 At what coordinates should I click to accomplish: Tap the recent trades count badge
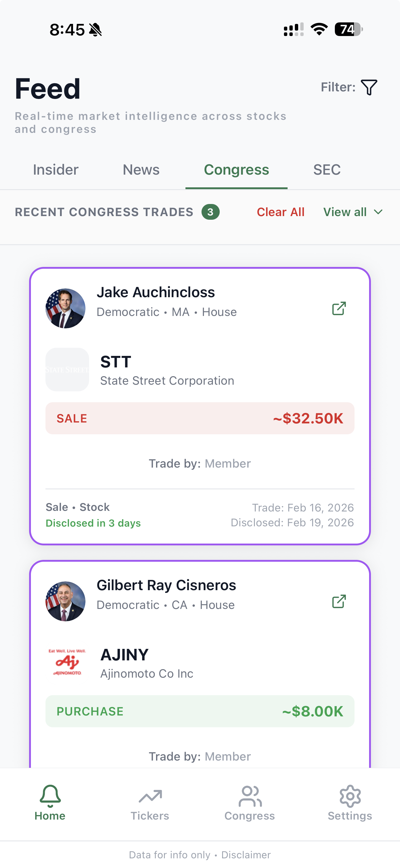[x=211, y=212]
